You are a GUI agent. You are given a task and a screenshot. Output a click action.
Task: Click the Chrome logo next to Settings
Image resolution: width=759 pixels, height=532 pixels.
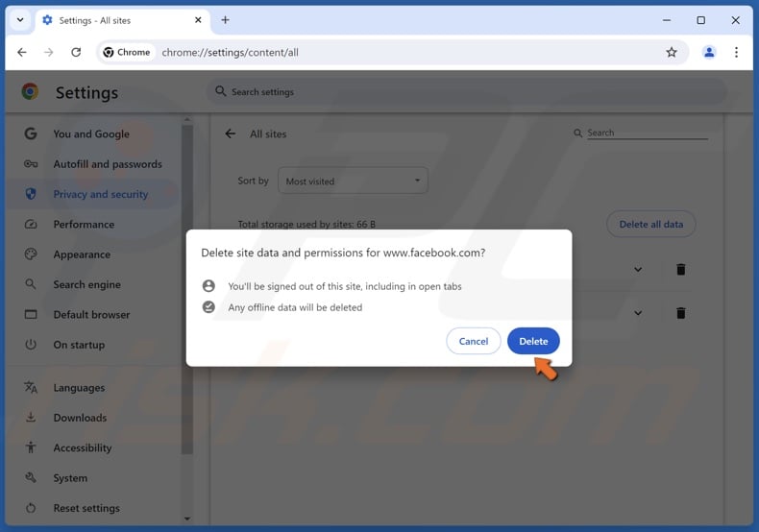[x=30, y=92]
